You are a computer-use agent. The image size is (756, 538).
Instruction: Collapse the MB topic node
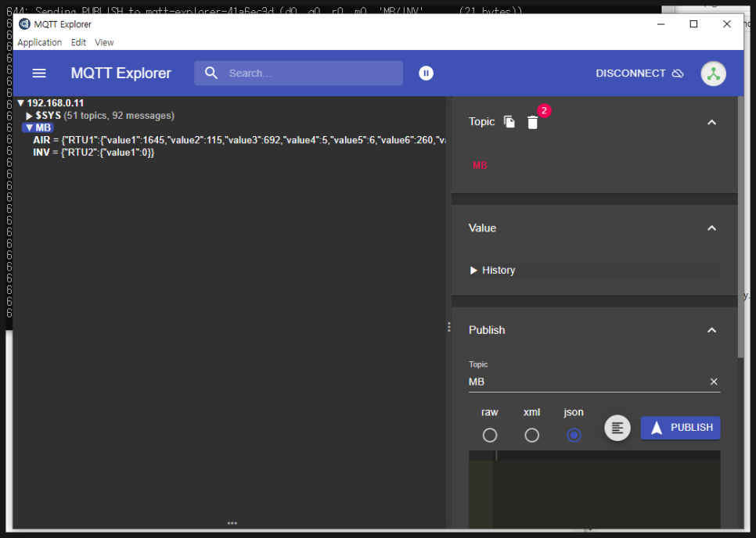point(30,127)
